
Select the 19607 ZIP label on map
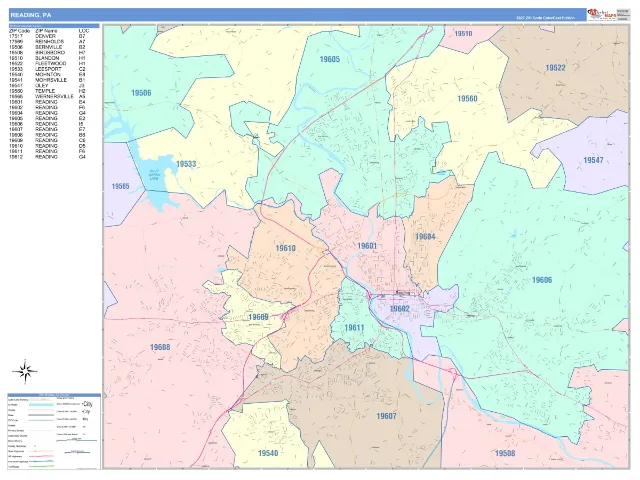click(x=386, y=416)
